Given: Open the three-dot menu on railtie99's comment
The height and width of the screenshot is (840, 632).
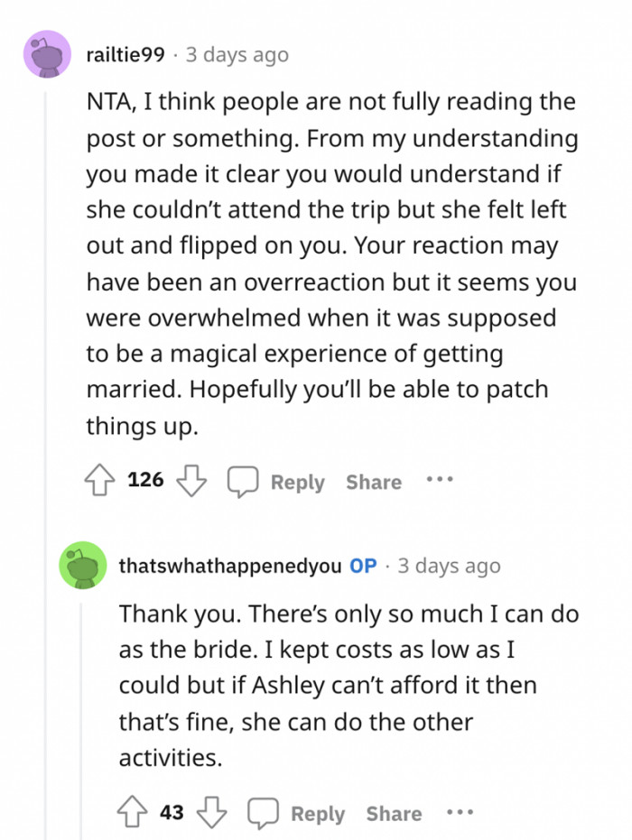Looking at the screenshot, I should [x=439, y=479].
